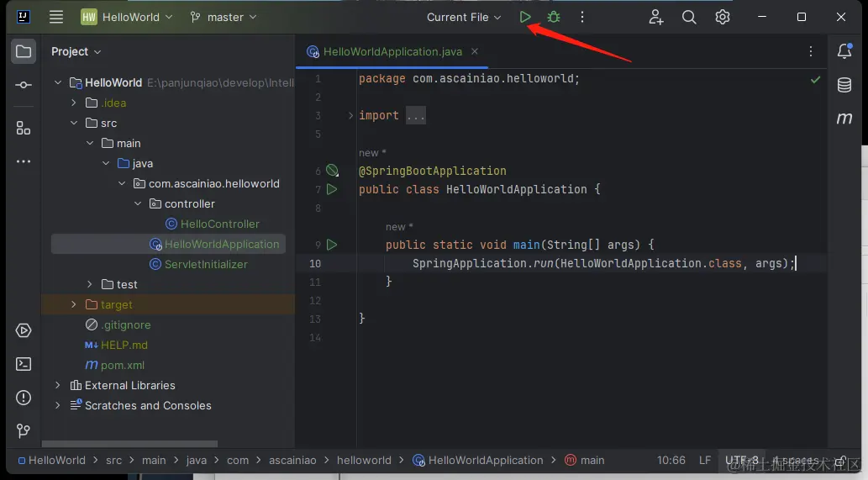Click the IntelliJ IDEA logo icon
Image resolution: width=868 pixels, height=480 pixels.
pos(24,17)
